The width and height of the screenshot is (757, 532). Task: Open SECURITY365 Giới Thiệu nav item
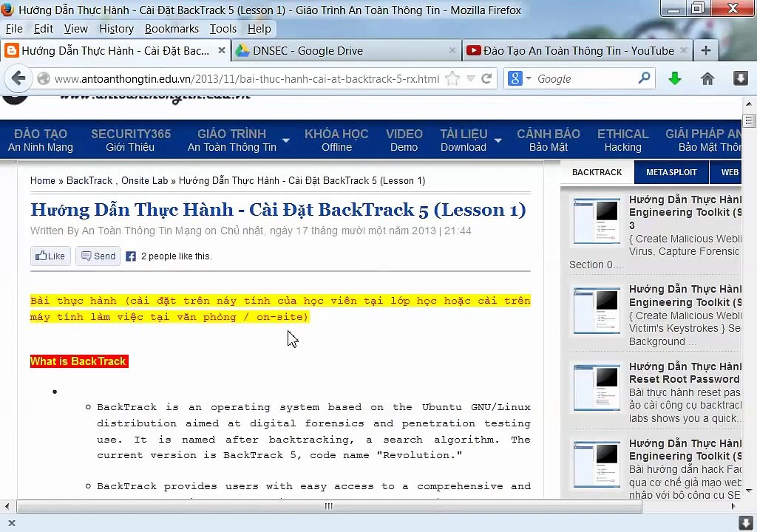[x=131, y=140]
